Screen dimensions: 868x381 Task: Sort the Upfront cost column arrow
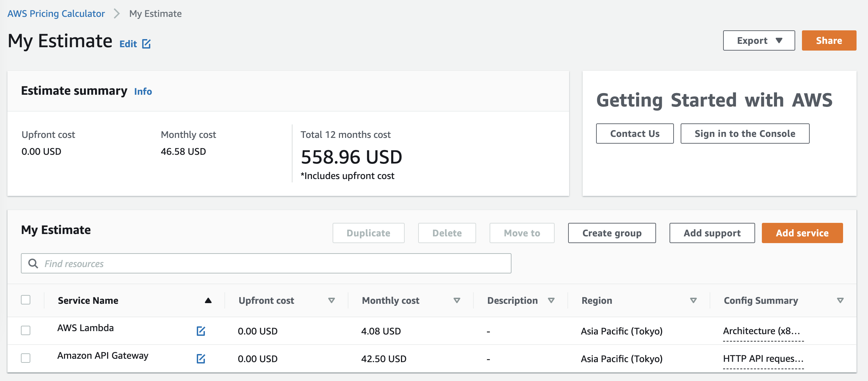332,300
